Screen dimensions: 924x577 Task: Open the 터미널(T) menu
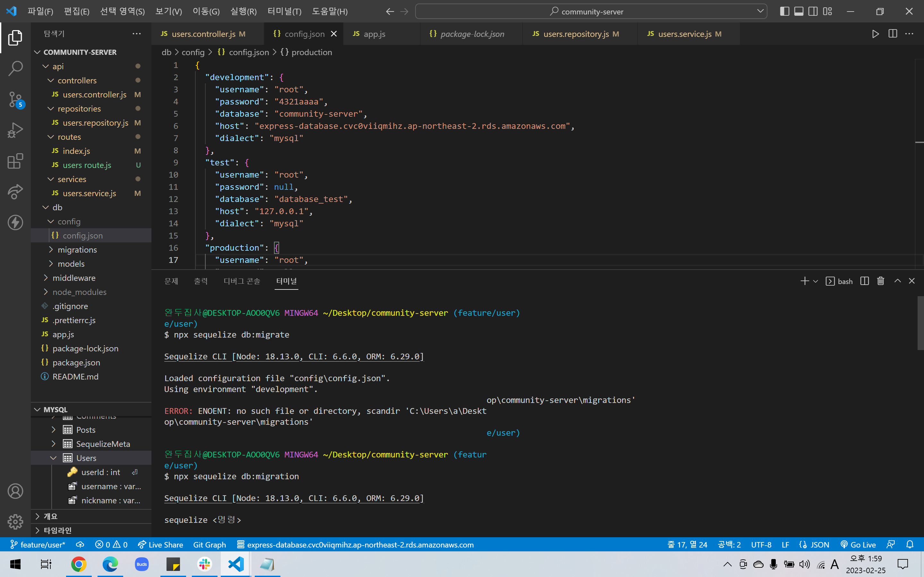284,12
